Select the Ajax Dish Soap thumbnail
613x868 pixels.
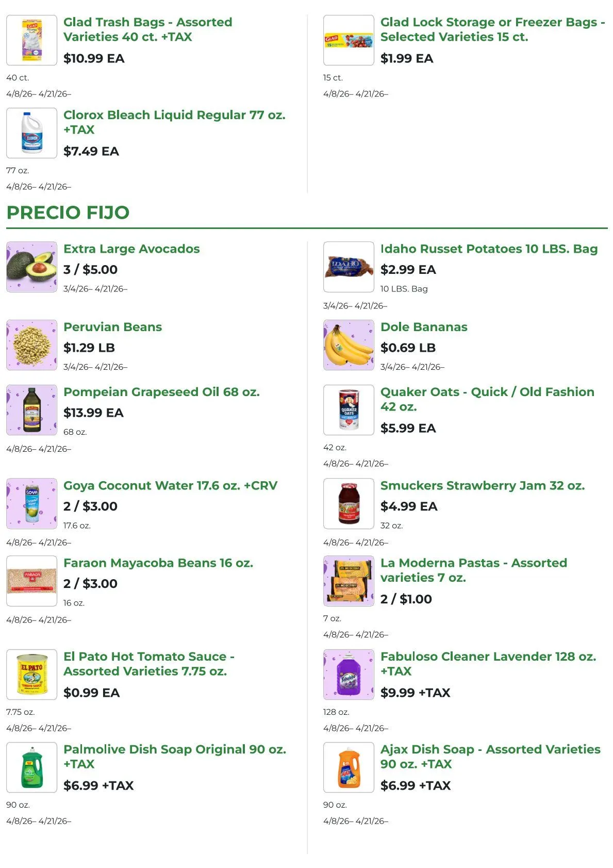tap(349, 767)
